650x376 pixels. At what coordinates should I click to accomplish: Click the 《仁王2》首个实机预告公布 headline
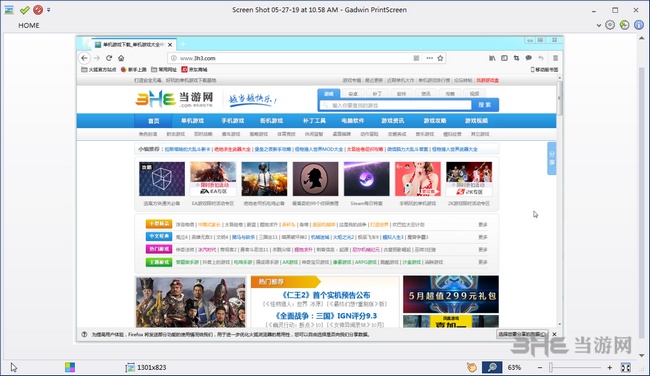[325, 295]
